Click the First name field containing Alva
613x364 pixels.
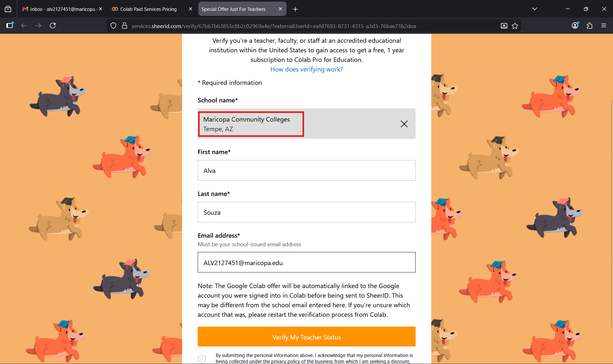[x=306, y=170]
